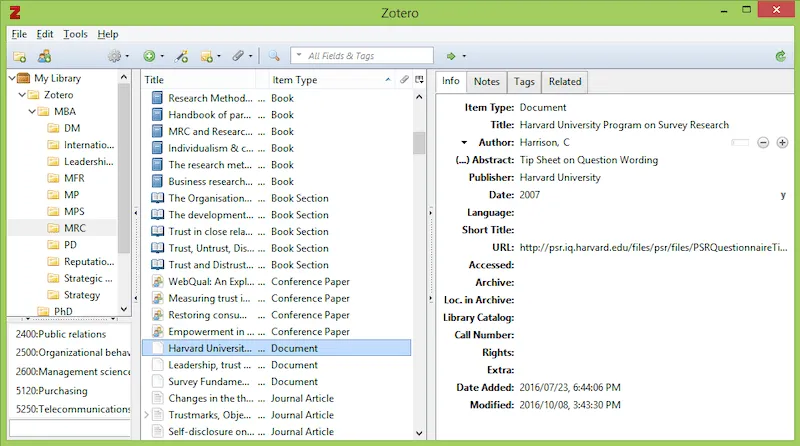Select the Survey Fundame... document row

pyautogui.click(x=276, y=382)
